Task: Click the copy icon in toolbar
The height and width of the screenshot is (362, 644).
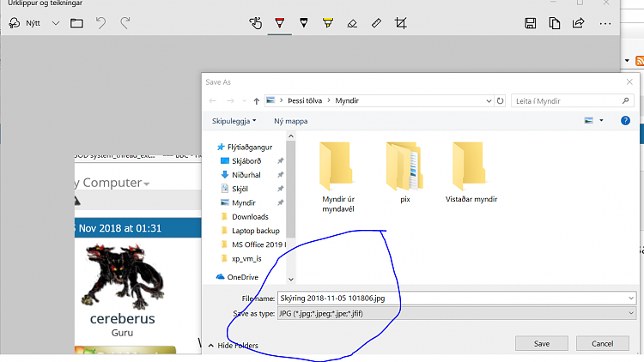Action: click(555, 23)
